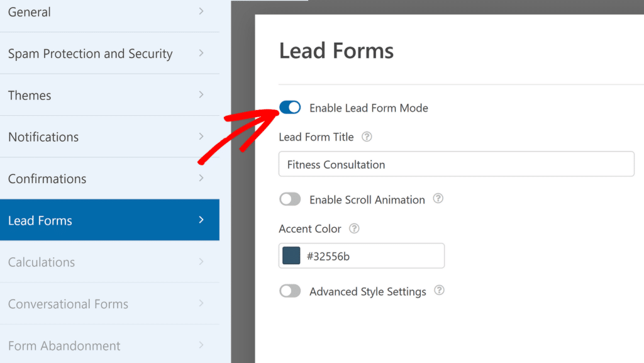This screenshot has width=644, height=363.
Task: Expand the General settings chevron
Action: click(x=201, y=11)
